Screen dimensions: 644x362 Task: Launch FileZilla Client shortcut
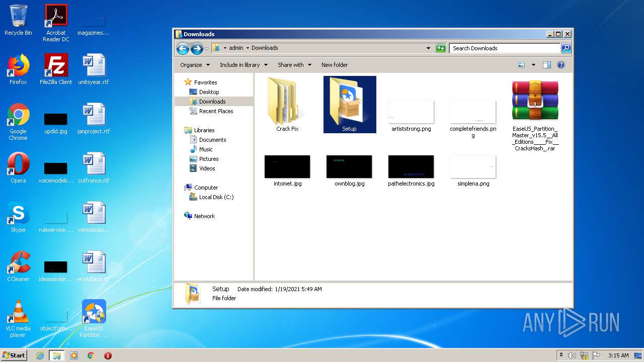pos(56,69)
